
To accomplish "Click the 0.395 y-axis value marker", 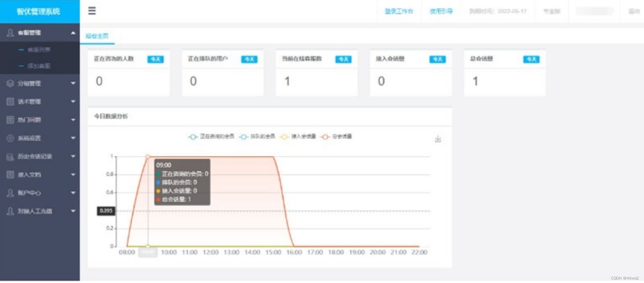I will [x=106, y=211].
